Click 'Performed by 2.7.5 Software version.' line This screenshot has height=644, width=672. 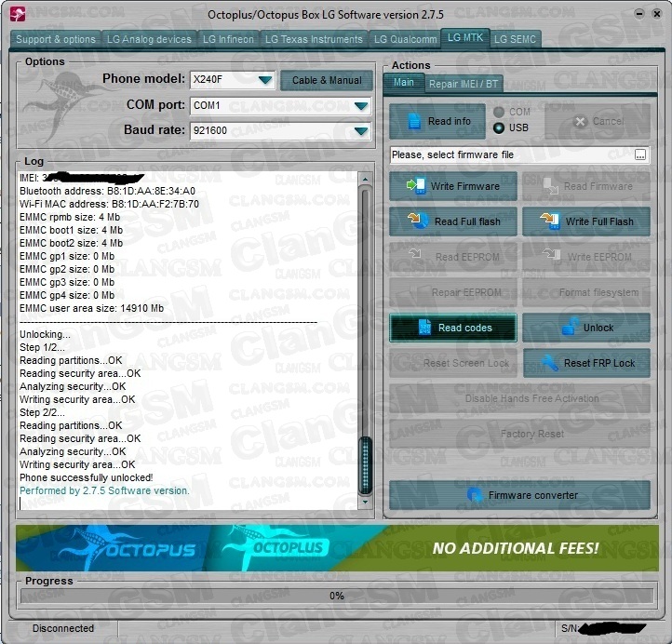tap(104, 490)
